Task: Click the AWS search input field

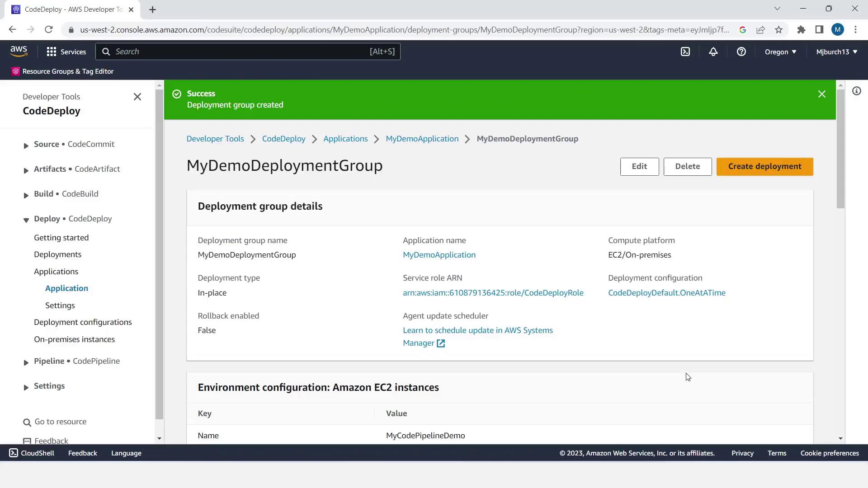Action: click(x=240, y=52)
